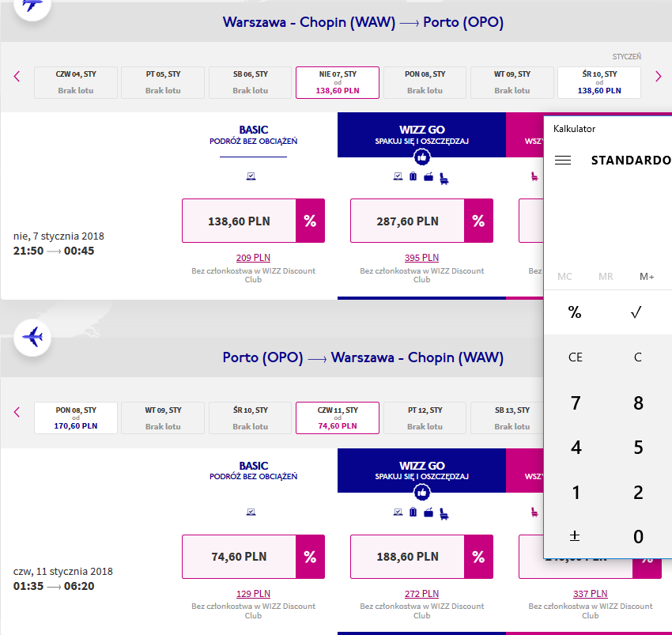Choose return BASIC fare 74,60 PLN
This screenshot has height=635, width=672.
(x=239, y=557)
